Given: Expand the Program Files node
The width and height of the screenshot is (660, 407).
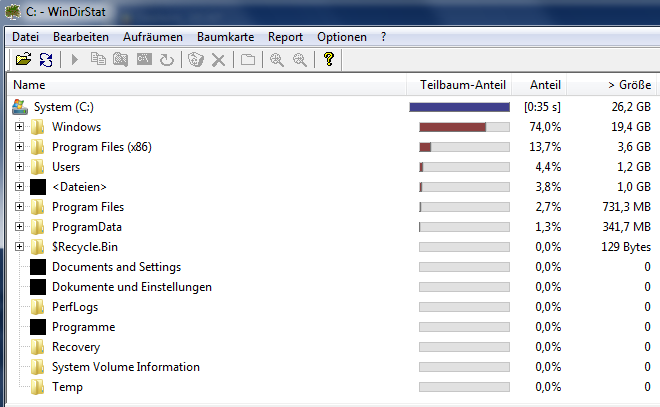Looking at the screenshot, I should tap(19, 206).
